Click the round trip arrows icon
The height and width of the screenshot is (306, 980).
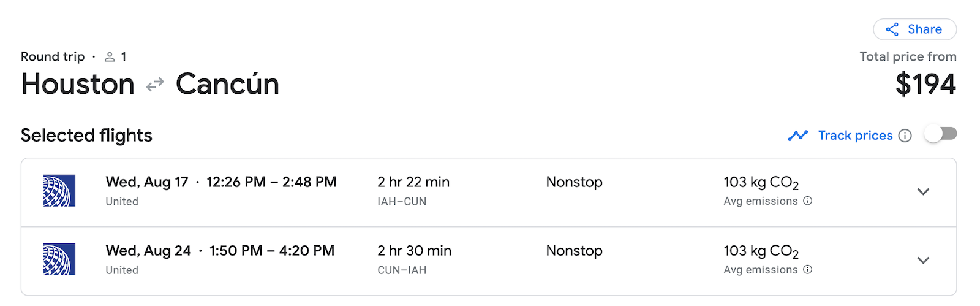[x=155, y=84]
